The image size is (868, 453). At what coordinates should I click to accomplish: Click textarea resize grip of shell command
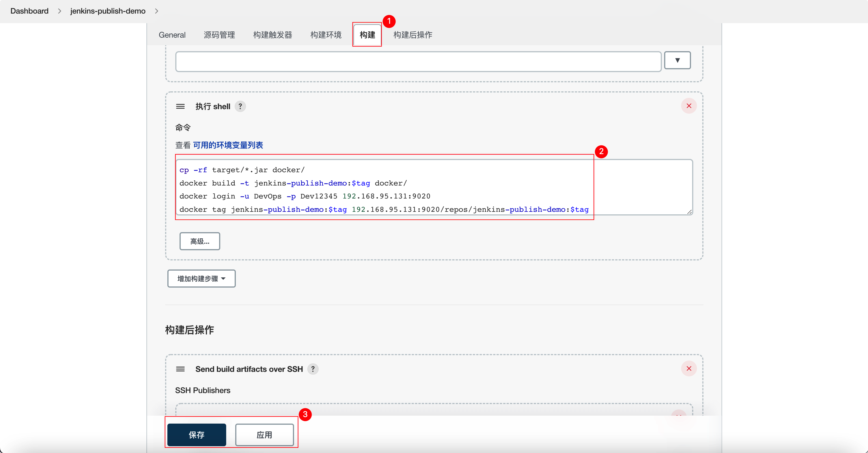coord(689,212)
